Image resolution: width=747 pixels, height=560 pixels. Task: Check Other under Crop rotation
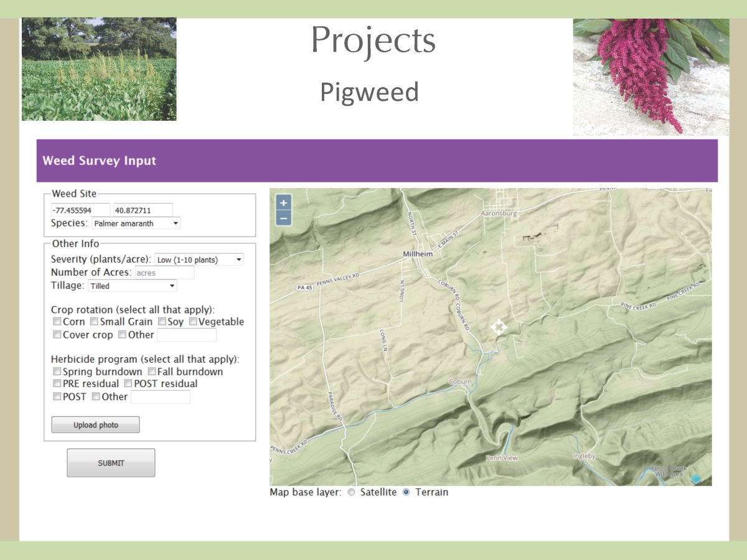(122, 335)
